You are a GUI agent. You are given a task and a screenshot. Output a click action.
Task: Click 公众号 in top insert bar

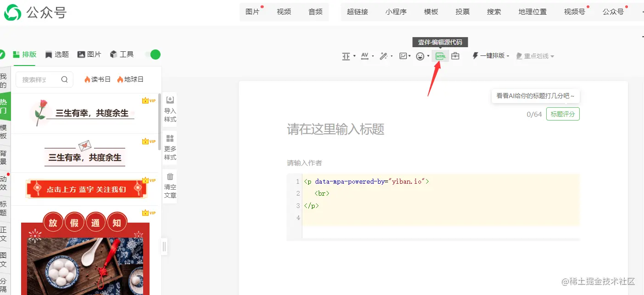[613, 12]
